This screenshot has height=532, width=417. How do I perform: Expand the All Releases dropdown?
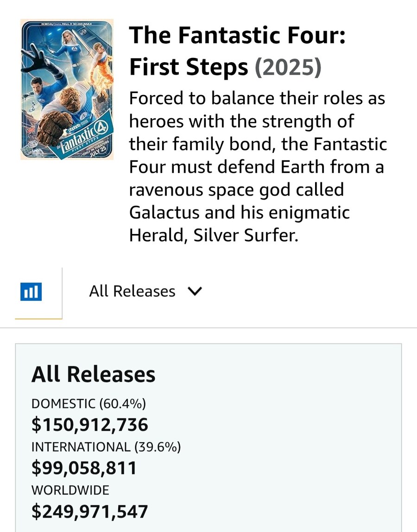click(146, 291)
